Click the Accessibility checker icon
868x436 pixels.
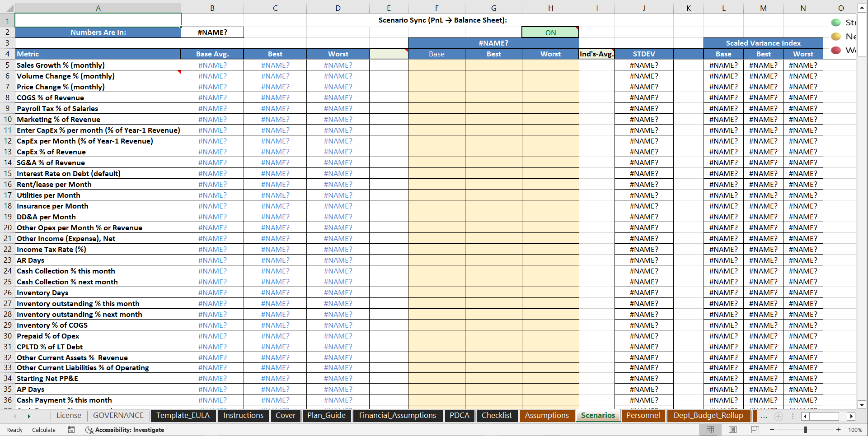[89, 430]
